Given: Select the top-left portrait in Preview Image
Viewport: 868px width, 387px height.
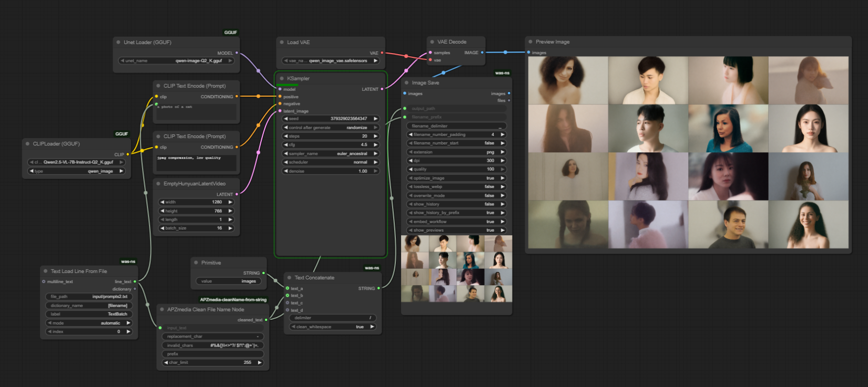Looking at the screenshot, I should coord(568,80).
